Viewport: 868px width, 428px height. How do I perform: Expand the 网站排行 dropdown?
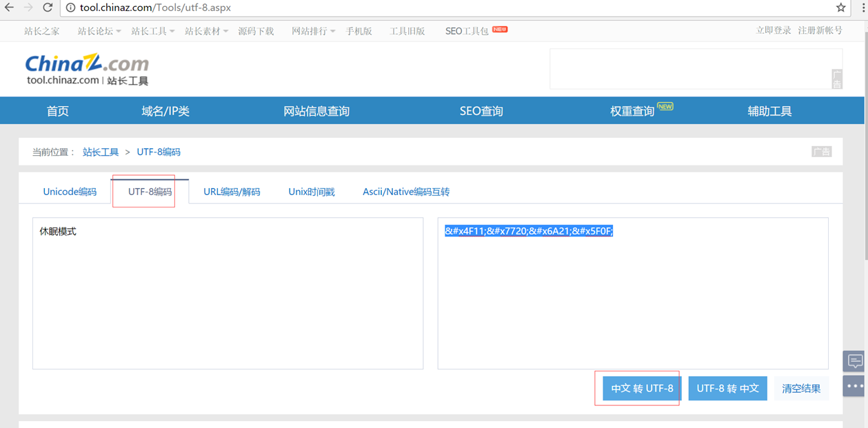click(310, 30)
